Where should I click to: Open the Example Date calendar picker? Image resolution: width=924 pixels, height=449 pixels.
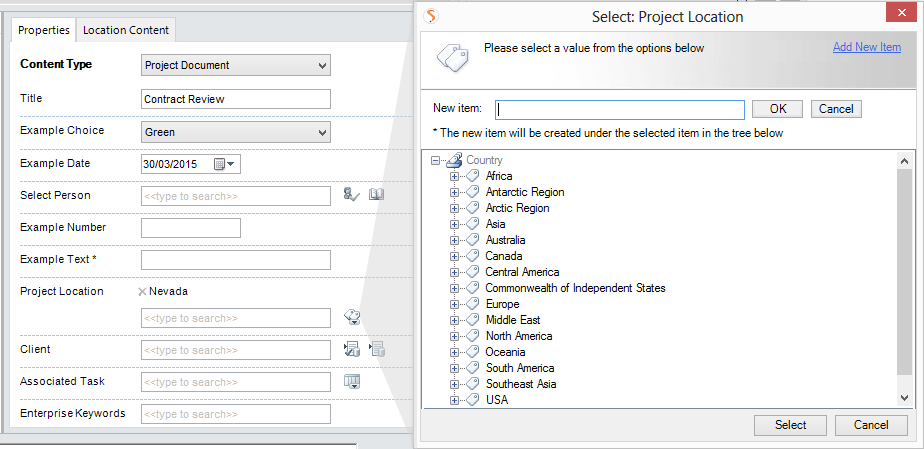pyautogui.click(x=224, y=164)
